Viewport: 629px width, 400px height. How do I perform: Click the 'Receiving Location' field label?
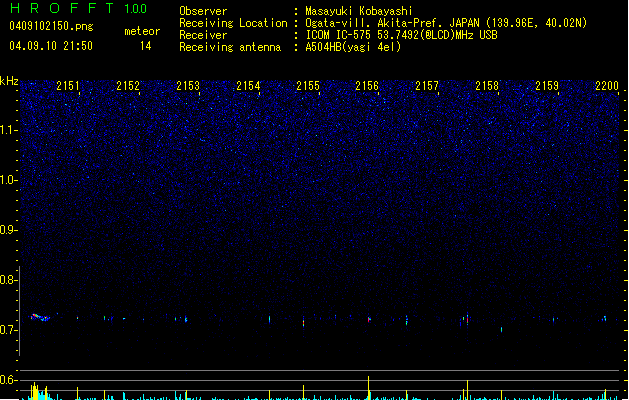pos(233,23)
